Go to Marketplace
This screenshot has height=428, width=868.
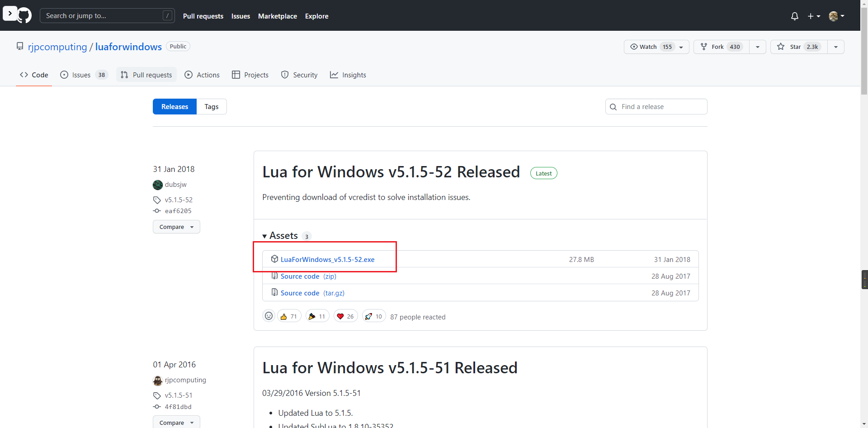(x=278, y=16)
